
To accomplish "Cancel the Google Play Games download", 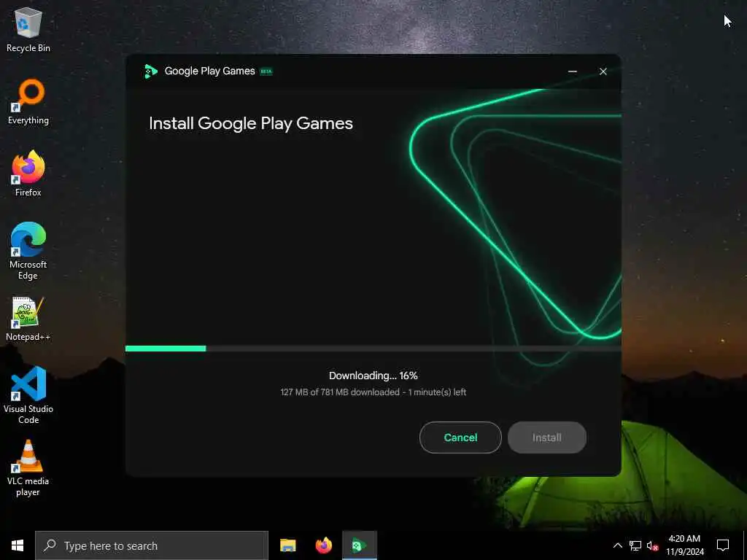I will pos(460,437).
